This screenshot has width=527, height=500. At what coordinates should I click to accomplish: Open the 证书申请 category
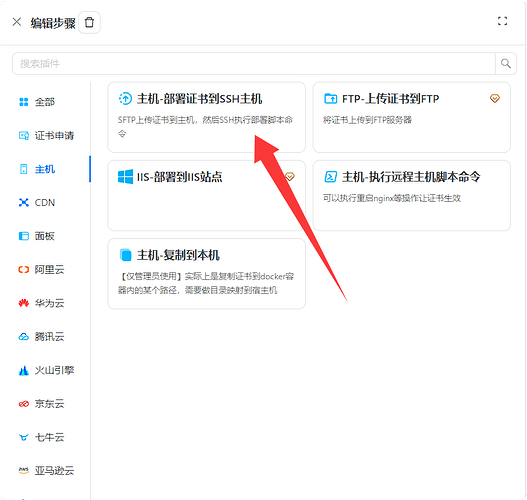[46, 135]
